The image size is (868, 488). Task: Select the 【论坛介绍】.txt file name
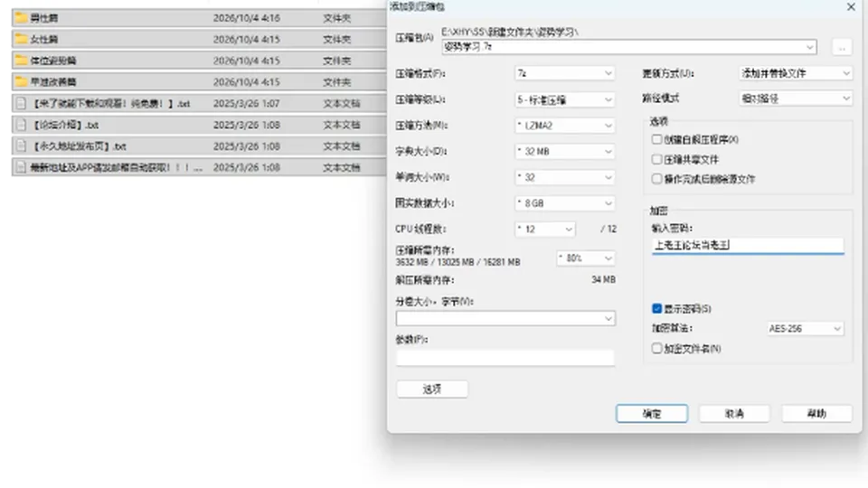tap(65, 125)
